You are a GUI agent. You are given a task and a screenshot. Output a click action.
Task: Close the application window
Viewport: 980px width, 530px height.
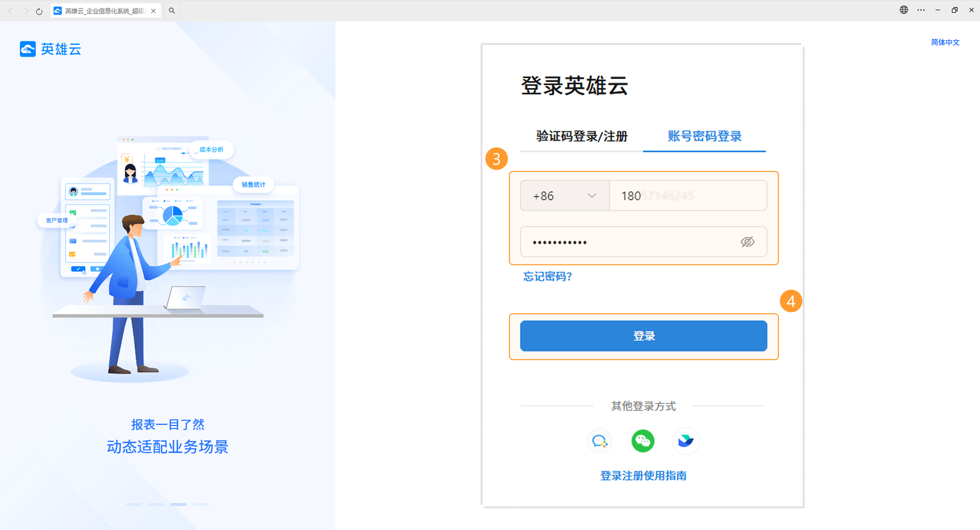971,10
